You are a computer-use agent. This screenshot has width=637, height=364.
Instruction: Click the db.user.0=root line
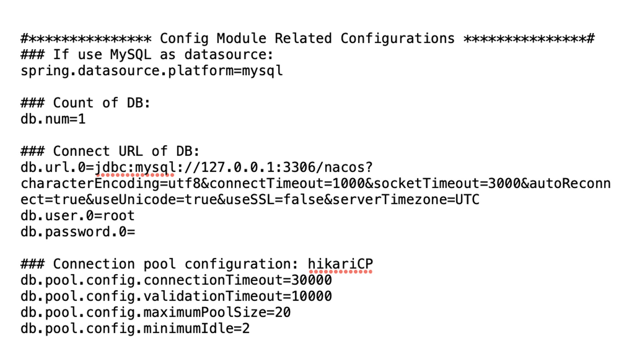pos(77,216)
